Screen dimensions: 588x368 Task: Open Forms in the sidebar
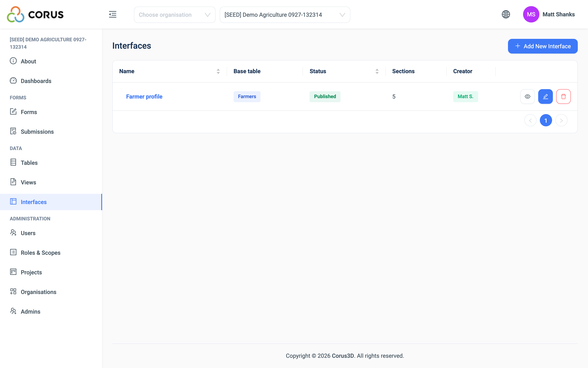[x=51, y=112]
